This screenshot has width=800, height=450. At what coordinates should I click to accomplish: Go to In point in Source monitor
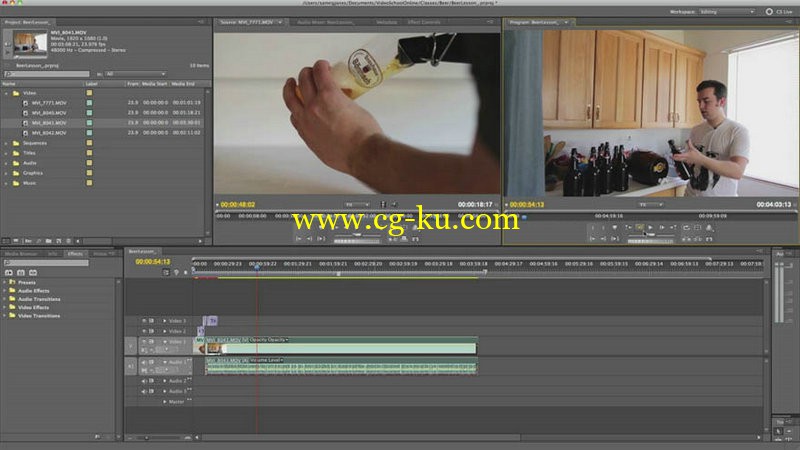298,239
